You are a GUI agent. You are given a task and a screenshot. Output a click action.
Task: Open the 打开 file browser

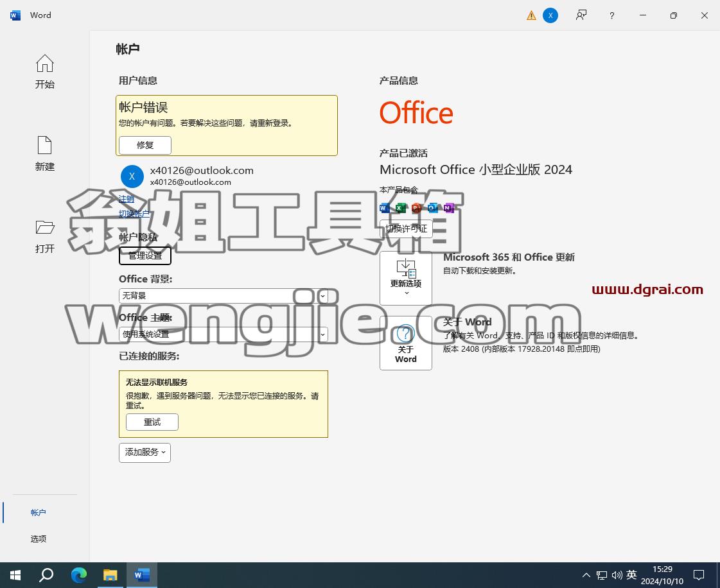44,236
